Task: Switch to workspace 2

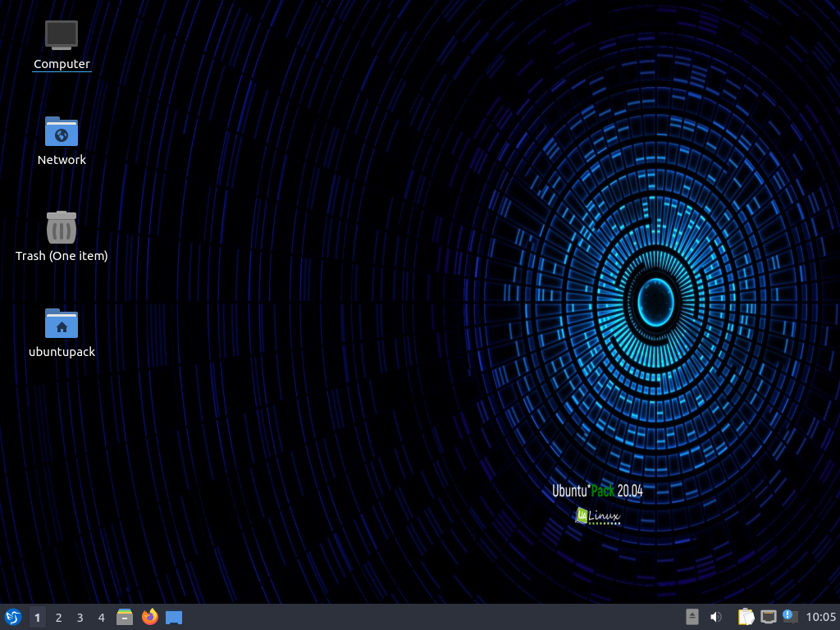Action: 58,617
